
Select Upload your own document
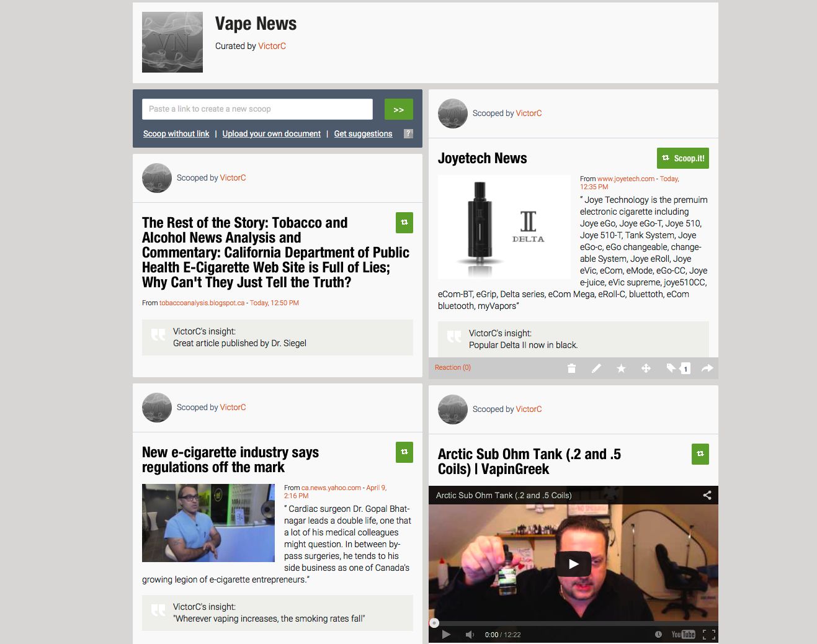click(272, 133)
